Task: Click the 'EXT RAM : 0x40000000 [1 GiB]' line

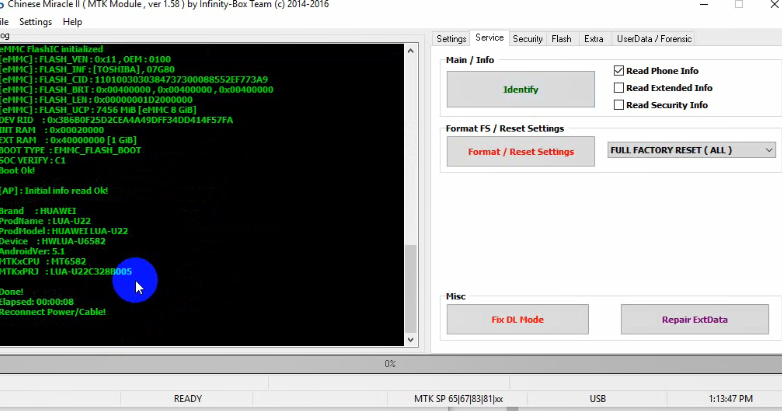Action: tap(68, 140)
